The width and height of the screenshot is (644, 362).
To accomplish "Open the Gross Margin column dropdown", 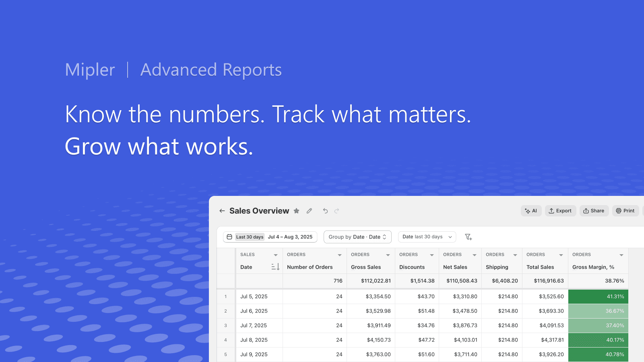I will point(622,254).
